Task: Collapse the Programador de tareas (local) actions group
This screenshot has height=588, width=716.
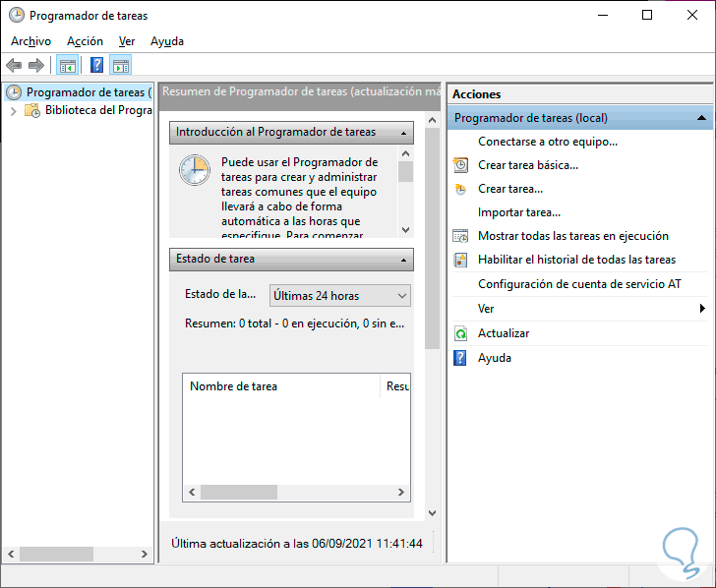Action: tap(701, 118)
